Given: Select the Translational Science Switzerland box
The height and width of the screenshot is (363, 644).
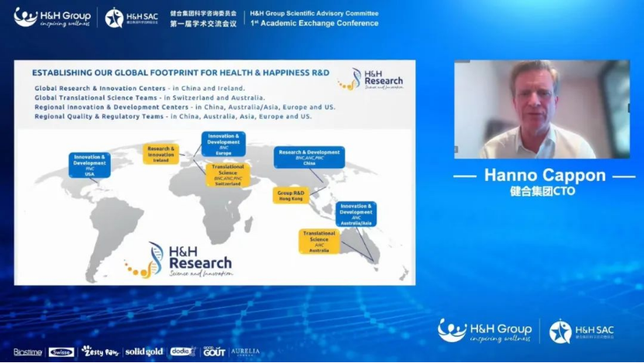Looking at the screenshot, I should pyautogui.click(x=228, y=175).
